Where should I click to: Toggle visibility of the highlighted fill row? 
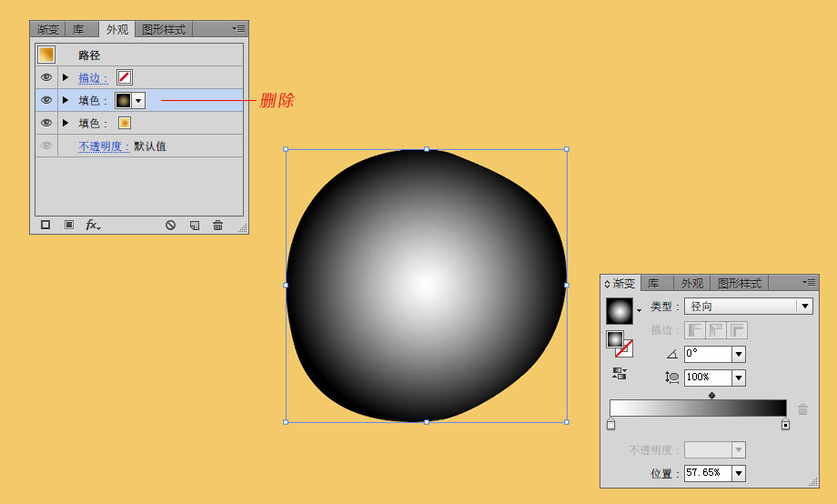(46, 100)
